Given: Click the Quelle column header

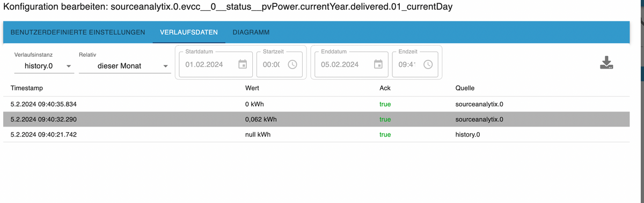Looking at the screenshot, I should (x=464, y=87).
